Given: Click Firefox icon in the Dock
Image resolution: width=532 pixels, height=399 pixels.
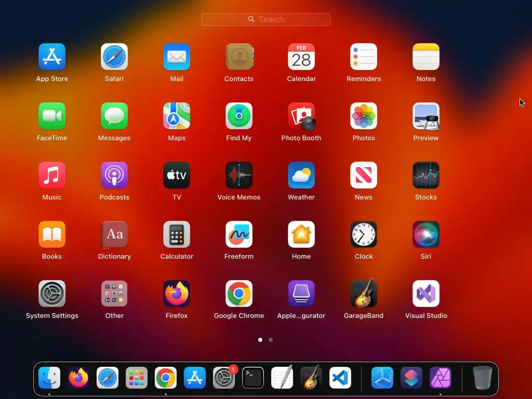Looking at the screenshot, I should point(78,378).
